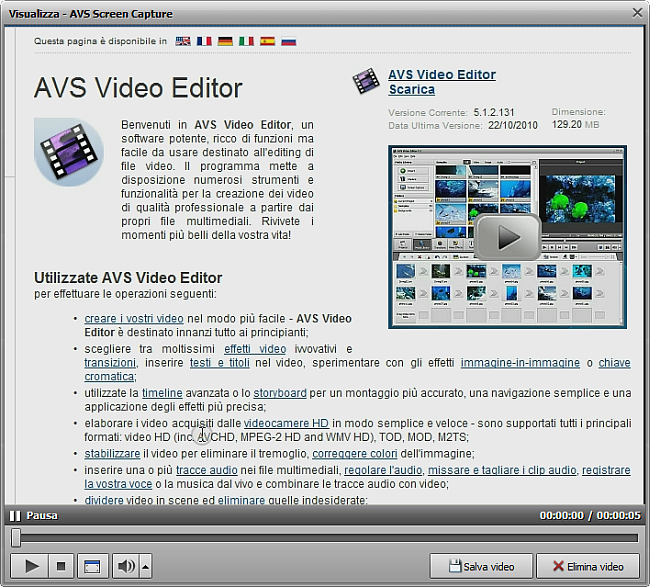Stop the video playback
This screenshot has height=587, width=650.
coord(61,566)
